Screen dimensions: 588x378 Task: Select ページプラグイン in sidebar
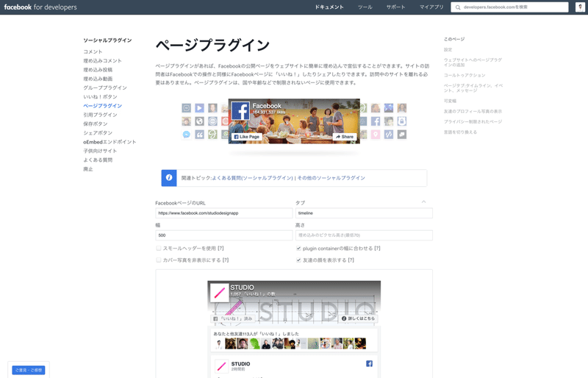[102, 105]
